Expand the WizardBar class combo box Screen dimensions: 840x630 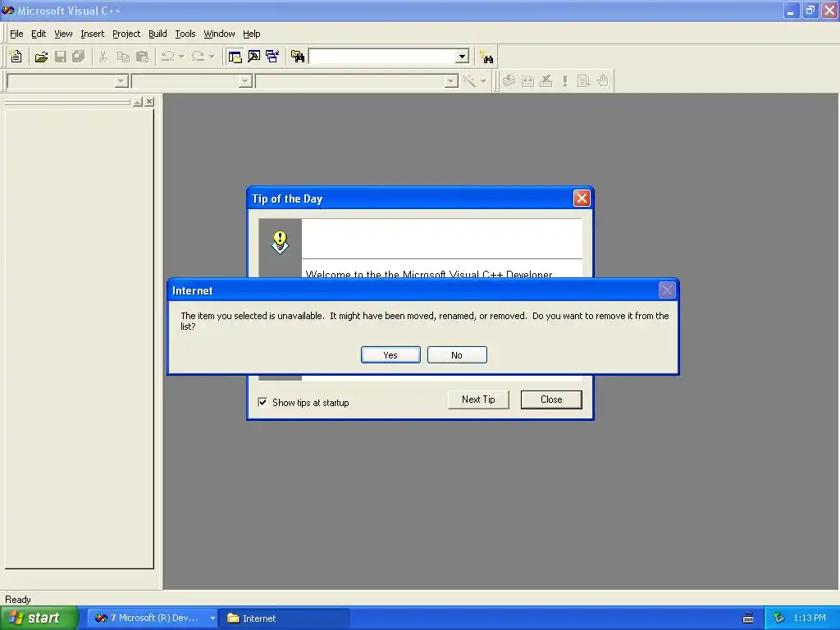point(121,81)
